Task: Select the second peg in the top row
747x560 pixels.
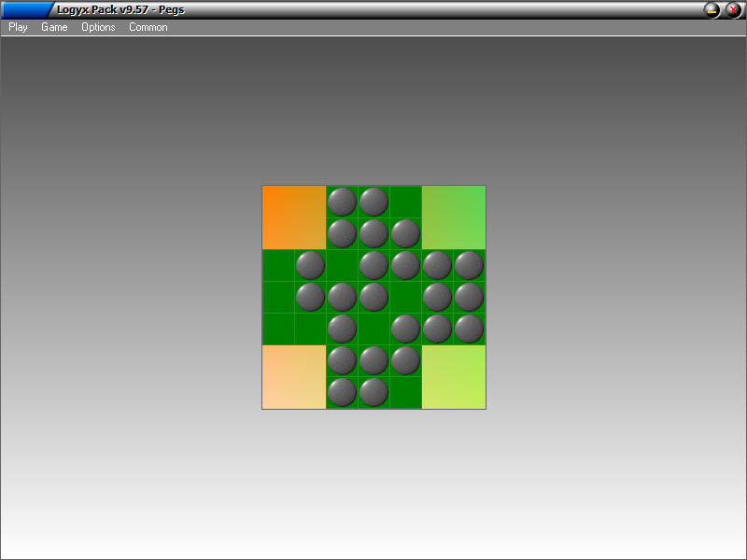Action: pyautogui.click(x=374, y=202)
